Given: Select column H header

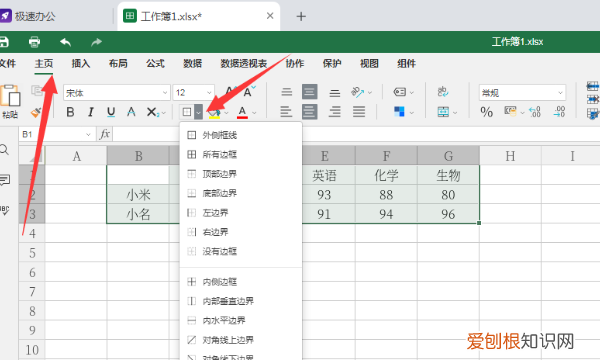Looking at the screenshot, I should pyautogui.click(x=510, y=156).
